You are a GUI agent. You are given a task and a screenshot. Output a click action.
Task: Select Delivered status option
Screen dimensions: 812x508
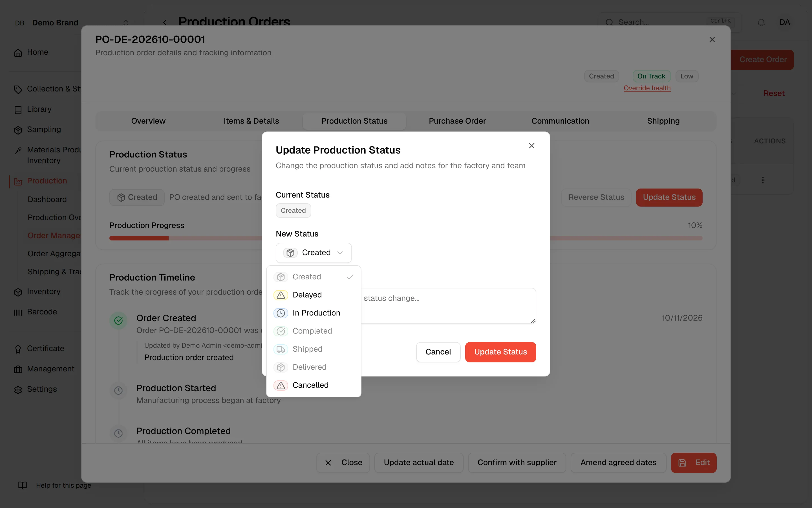point(314,367)
